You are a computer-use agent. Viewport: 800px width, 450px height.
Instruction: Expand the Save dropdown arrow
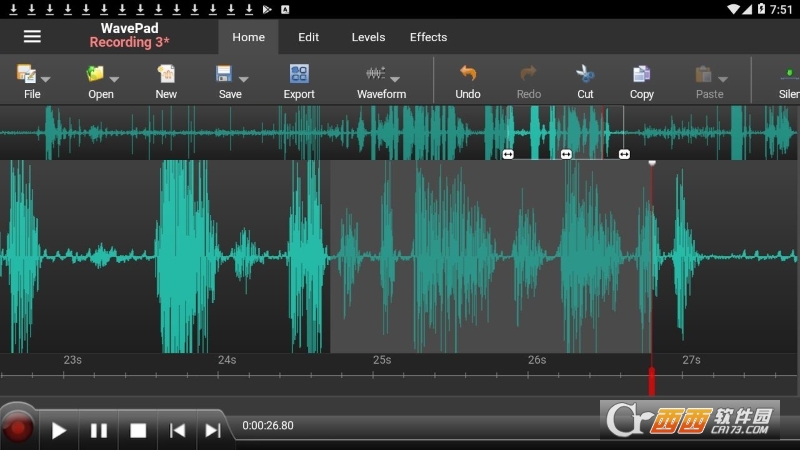(x=243, y=79)
